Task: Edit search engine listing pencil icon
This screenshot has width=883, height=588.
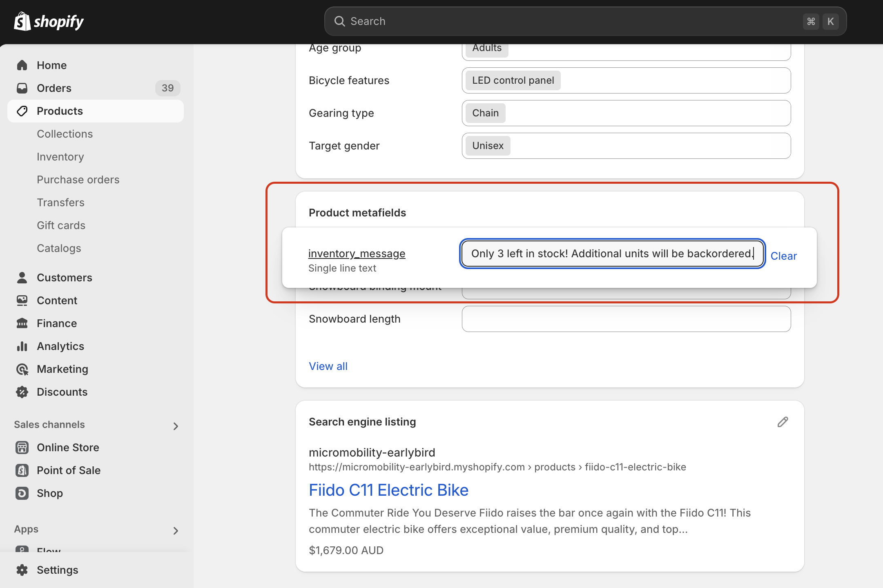Action: (x=783, y=422)
